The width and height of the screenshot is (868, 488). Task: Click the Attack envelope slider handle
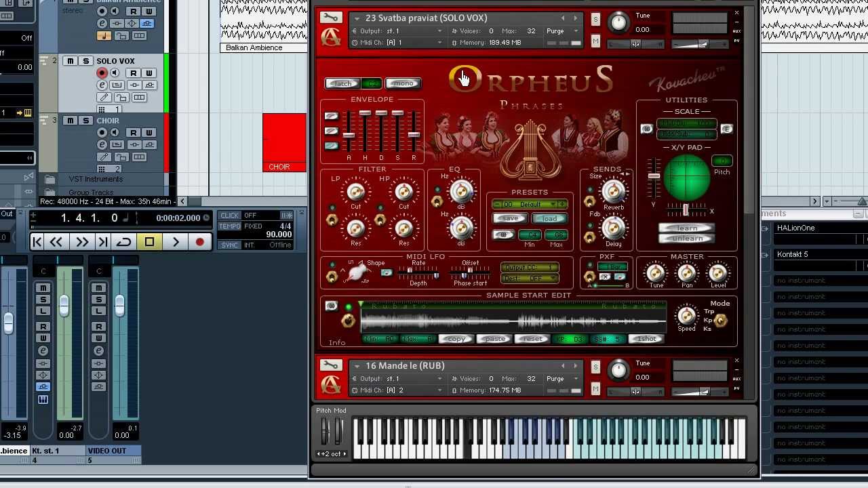tap(349, 136)
